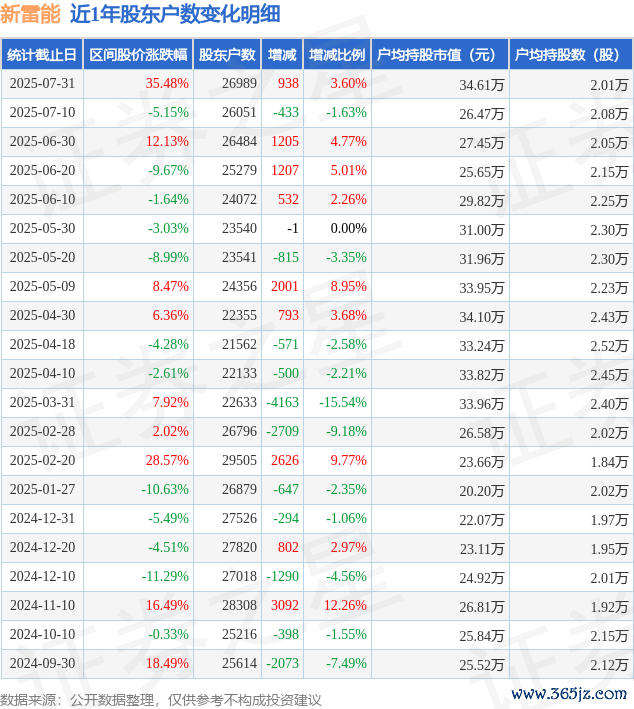
Task: Select the market value 29.82万
Action: click(482, 201)
